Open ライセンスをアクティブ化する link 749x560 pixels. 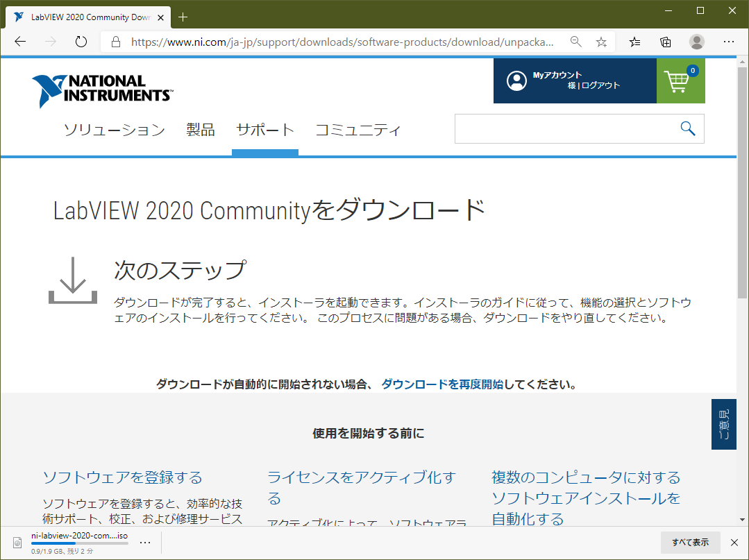pyautogui.click(x=362, y=487)
